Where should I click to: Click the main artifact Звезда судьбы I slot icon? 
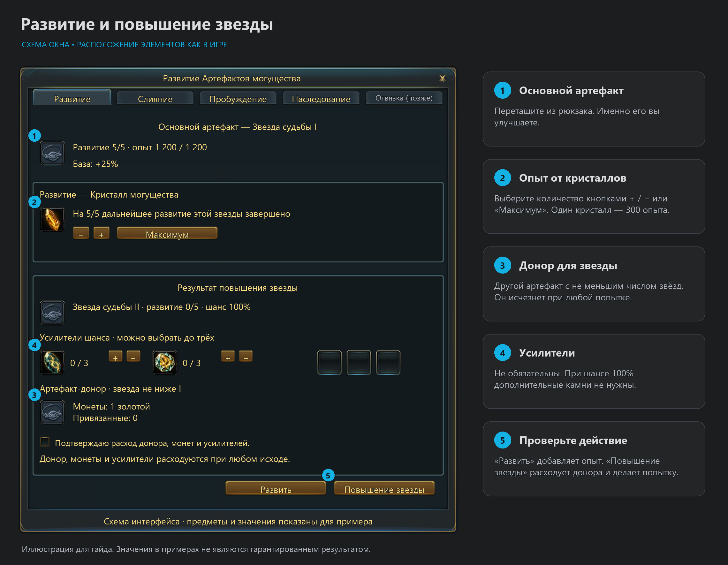(x=52, y=153)
